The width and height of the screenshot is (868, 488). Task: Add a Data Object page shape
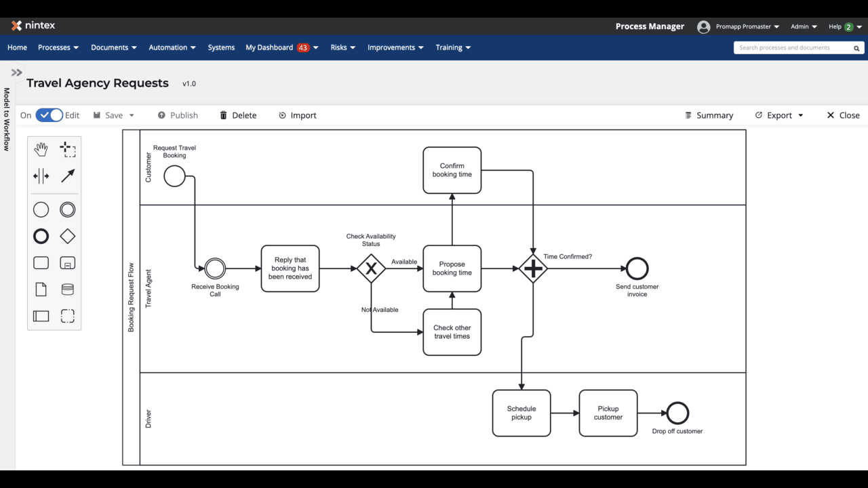click(x=41, y=289)
